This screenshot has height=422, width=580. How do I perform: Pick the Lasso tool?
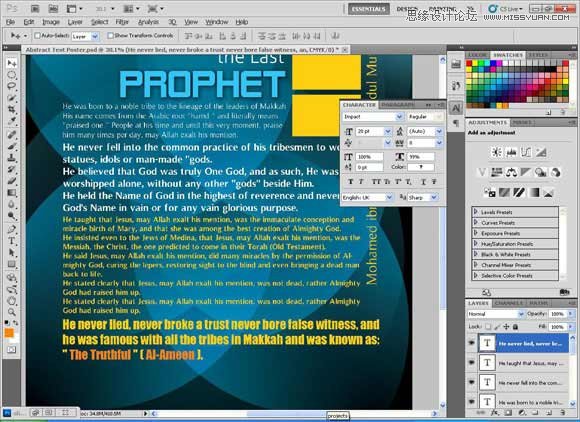click(x=11, y=86)
